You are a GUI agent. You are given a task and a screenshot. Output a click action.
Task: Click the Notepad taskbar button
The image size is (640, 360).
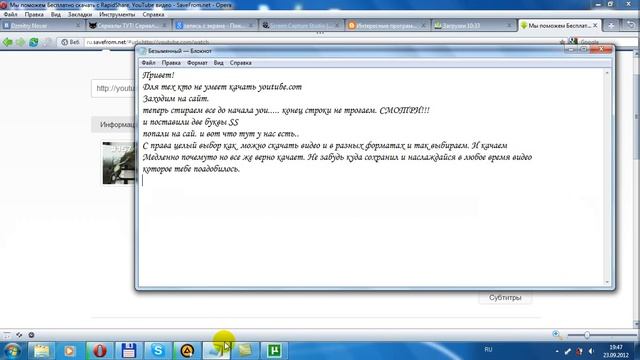(x=216, y=351)
